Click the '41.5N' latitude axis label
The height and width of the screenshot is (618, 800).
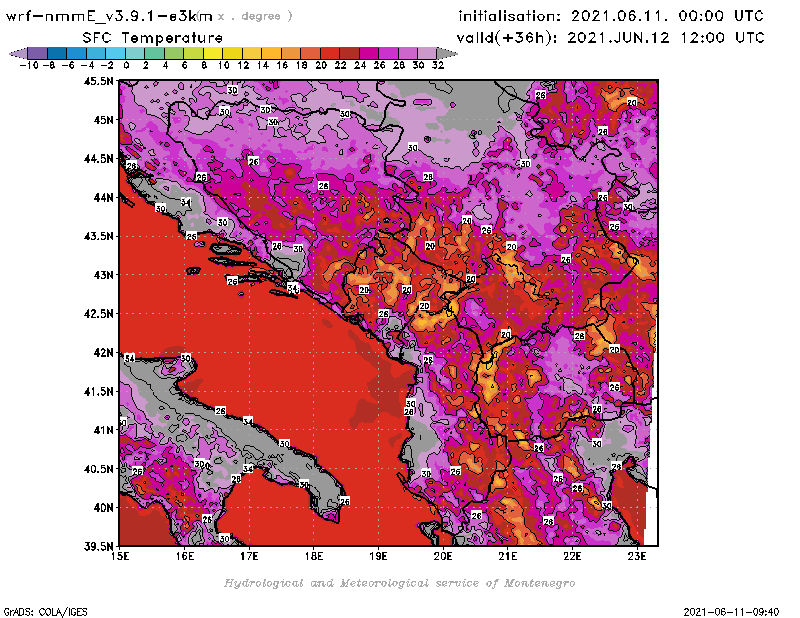pyautogui.click(x=98, y=391)
